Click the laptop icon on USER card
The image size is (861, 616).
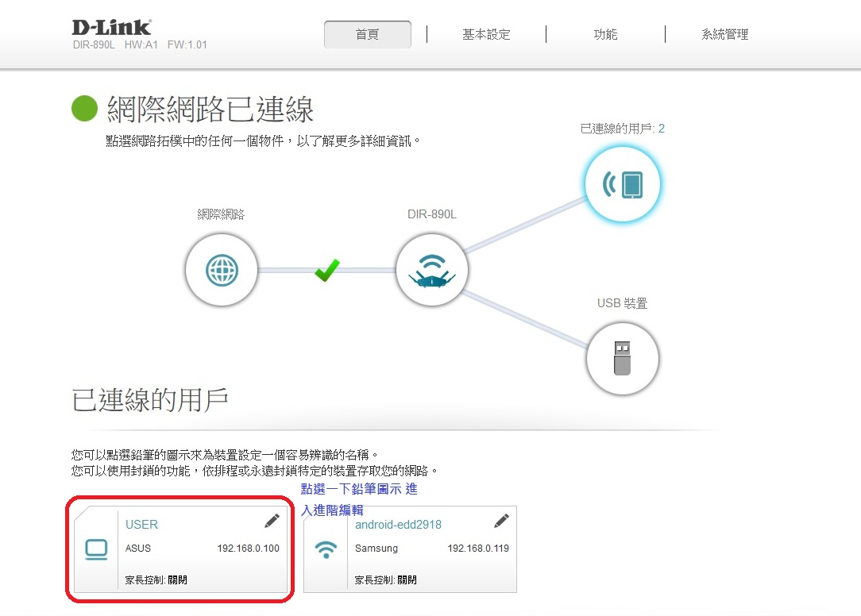click(x=96, y=549)
